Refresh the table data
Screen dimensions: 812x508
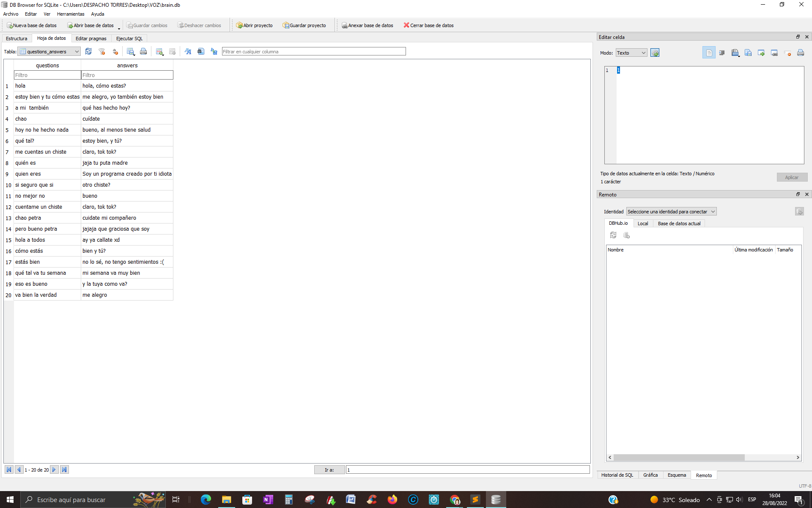(x=88, y=51)
